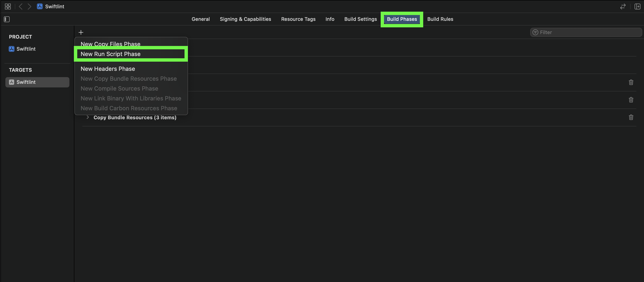Go forward with the right chevron
Screen dimensions: 644x282
point(30,7)
